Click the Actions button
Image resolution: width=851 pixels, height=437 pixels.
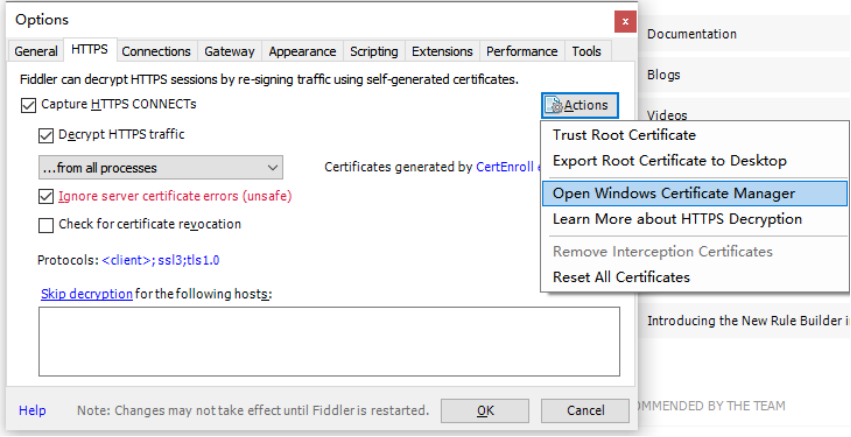580,105
